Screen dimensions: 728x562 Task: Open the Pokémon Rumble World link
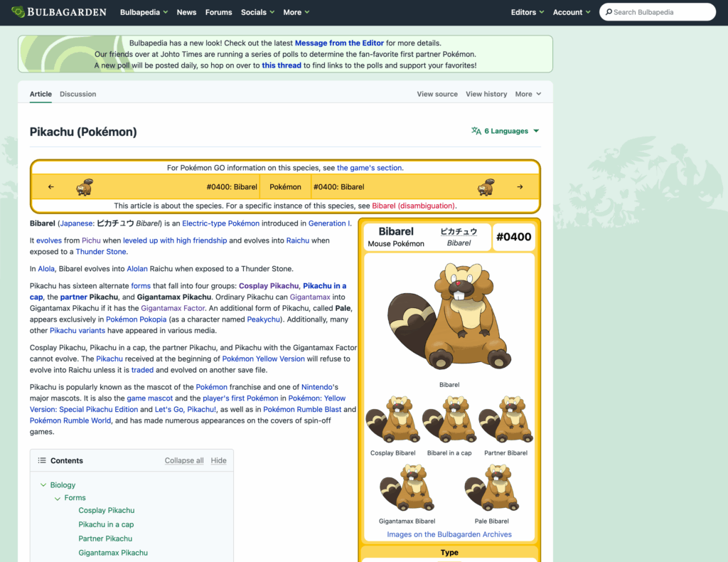pos(70,420)
